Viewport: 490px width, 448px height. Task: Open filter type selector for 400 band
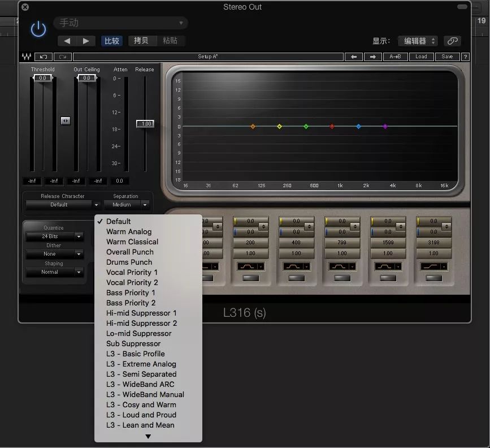pos(296,266)
